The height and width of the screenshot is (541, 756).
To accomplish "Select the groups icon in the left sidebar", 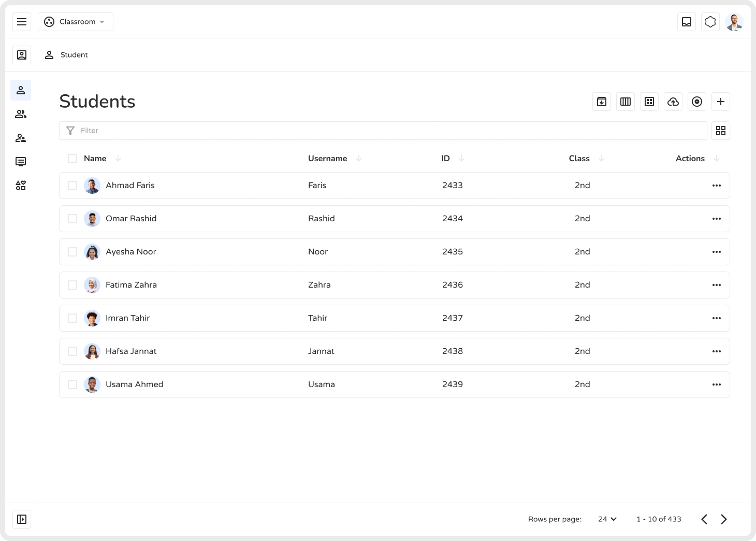I will point(21,114).
